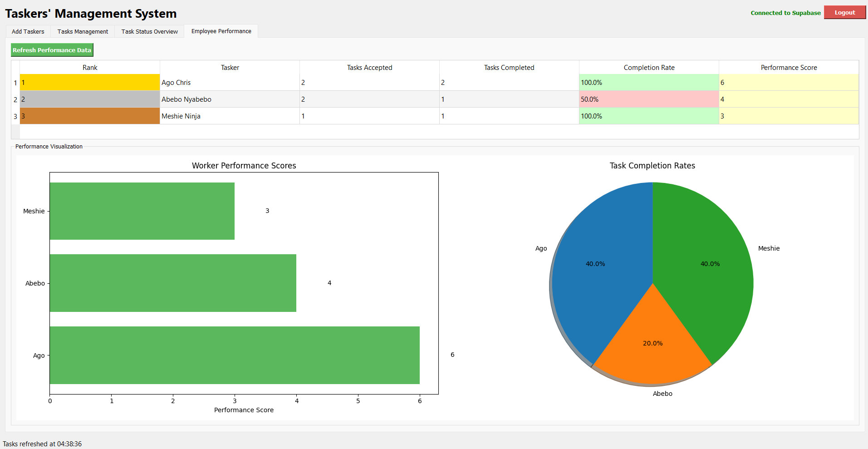Switch to the Tasks Management tab
Image resolution: width=868 pixels, height=449 pixels.
[83, 31]
